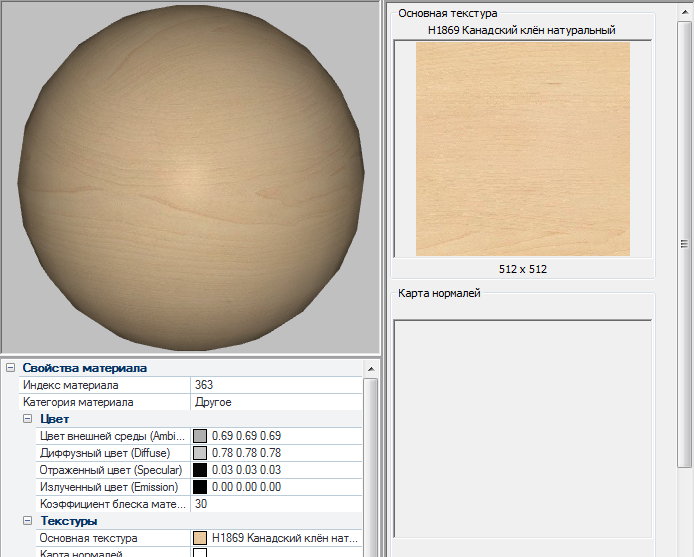Collapse the Цвет group
The width and height of the screenshot is (695, 557).
tap(27, 419)
